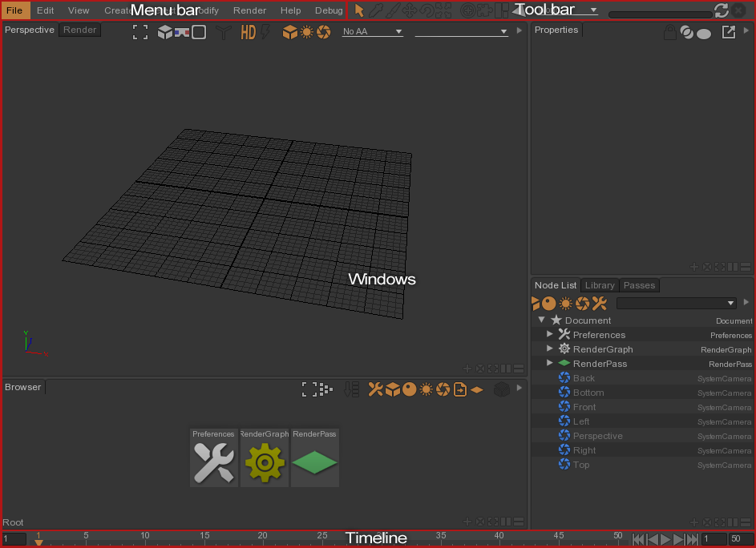Viewport: 756px width, 548px height.
Task: Click the sun lights filter in Node List
Action: coord(565,304)
